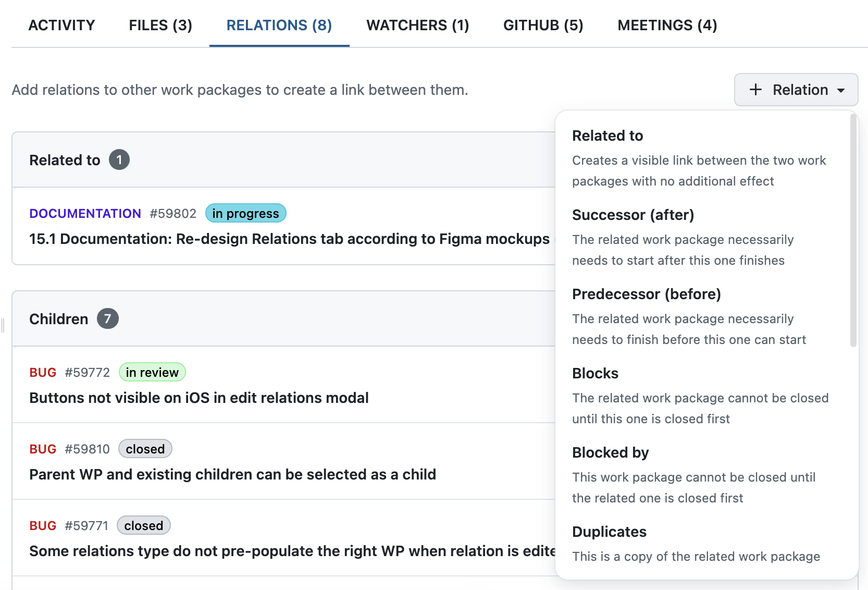
Task: Open the GitHub (5) tab
Action: coord(543,24)
